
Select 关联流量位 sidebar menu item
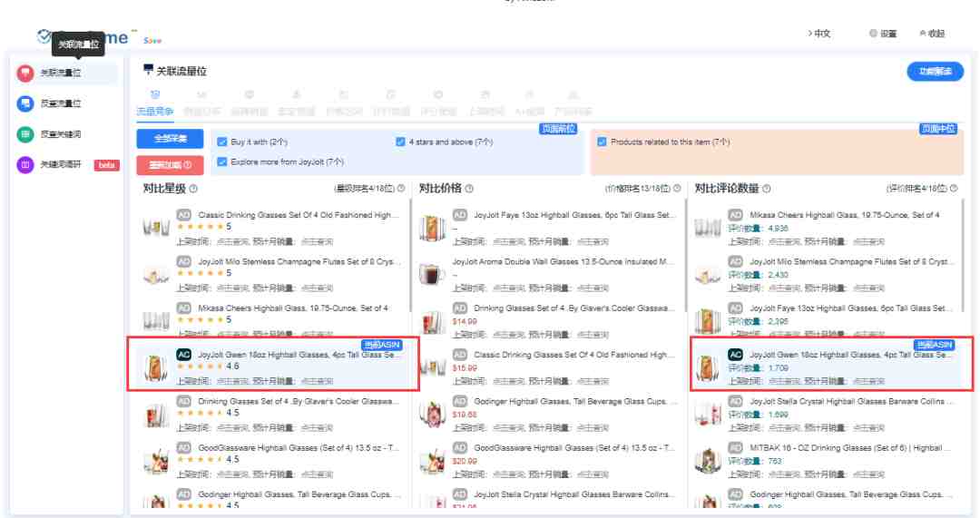(67, 73)
